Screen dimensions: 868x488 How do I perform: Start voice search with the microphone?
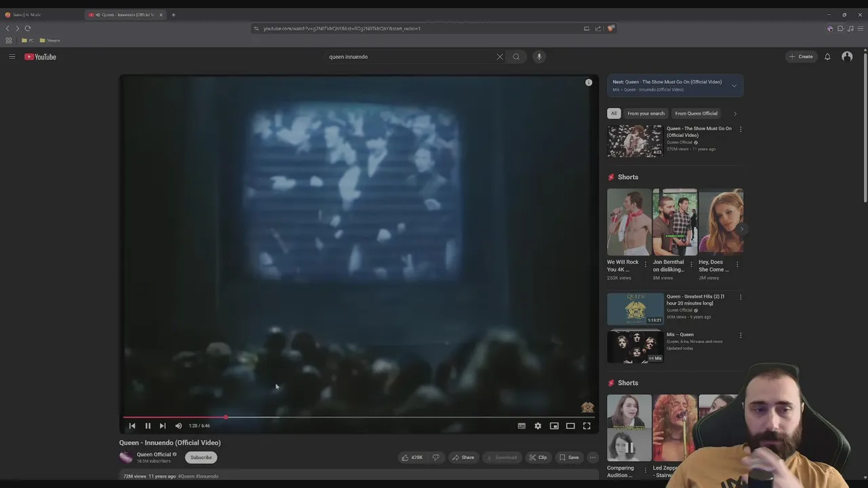539,57
